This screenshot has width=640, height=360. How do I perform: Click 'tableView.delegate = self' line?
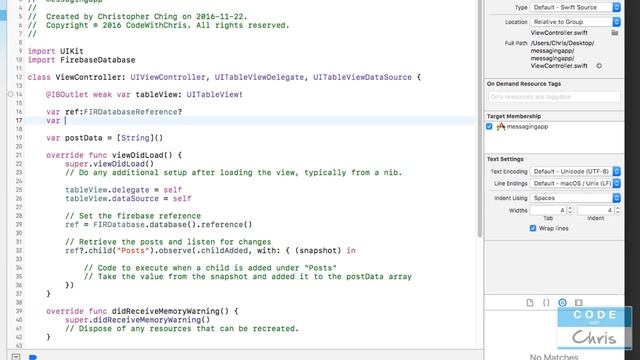123,190
